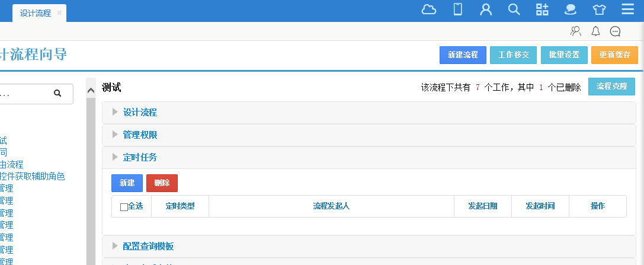Viewport: 644px width, 265px height.
Task: Switch to the 设计流程 tab
Action: coord(36,13)
